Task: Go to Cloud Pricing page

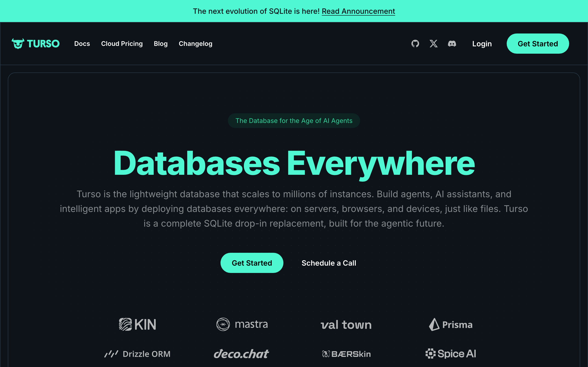Action: [122, 44]
